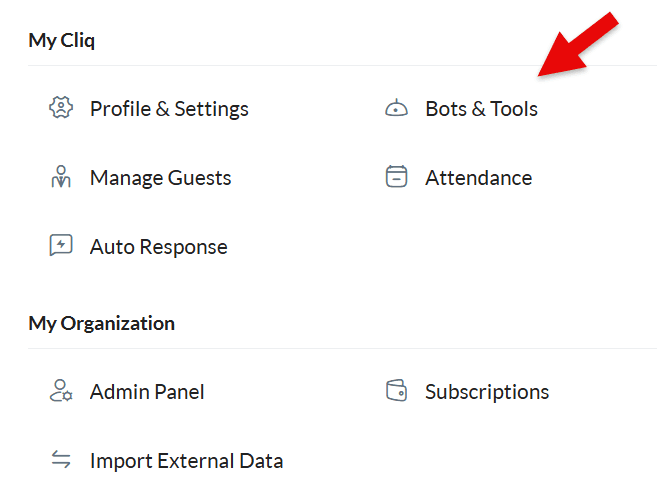Go to Attendance
Screen dimensions: 657x480
coord(479,178)
